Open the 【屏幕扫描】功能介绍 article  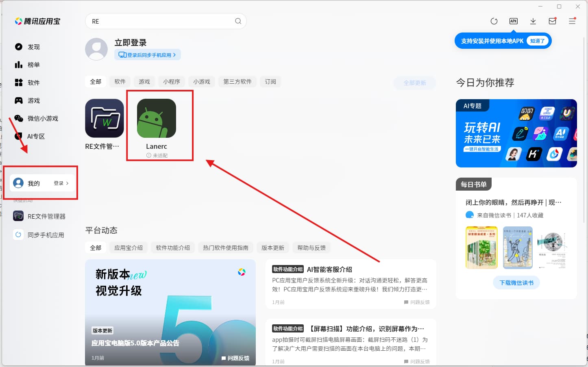click(351, 342)
